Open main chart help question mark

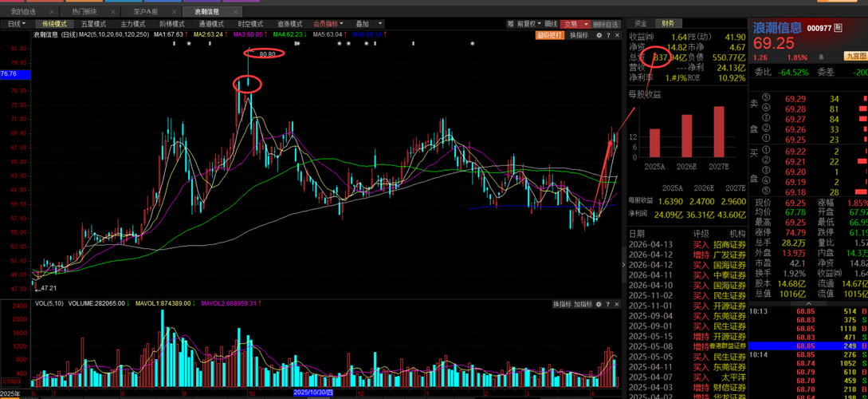click(607, 35)
